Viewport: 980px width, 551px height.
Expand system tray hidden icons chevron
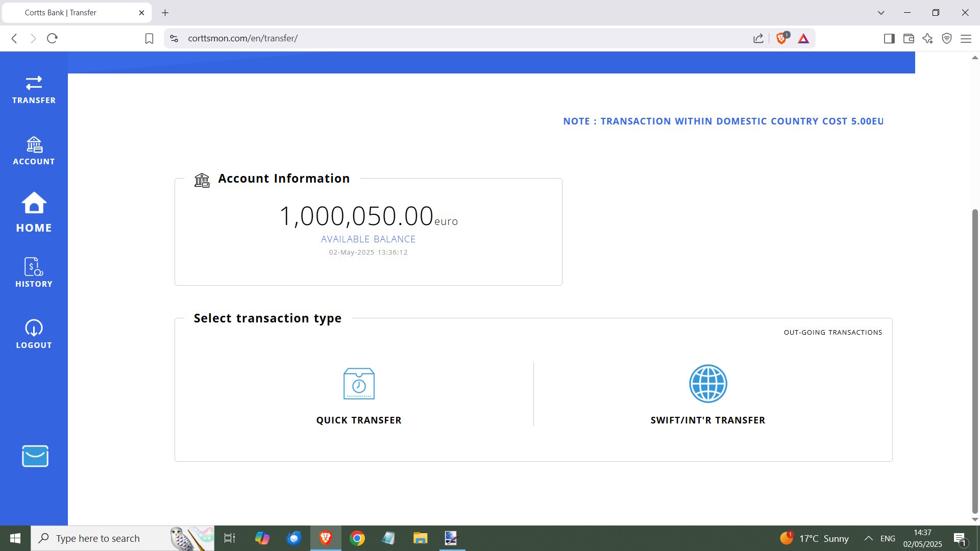pos(868,538)
